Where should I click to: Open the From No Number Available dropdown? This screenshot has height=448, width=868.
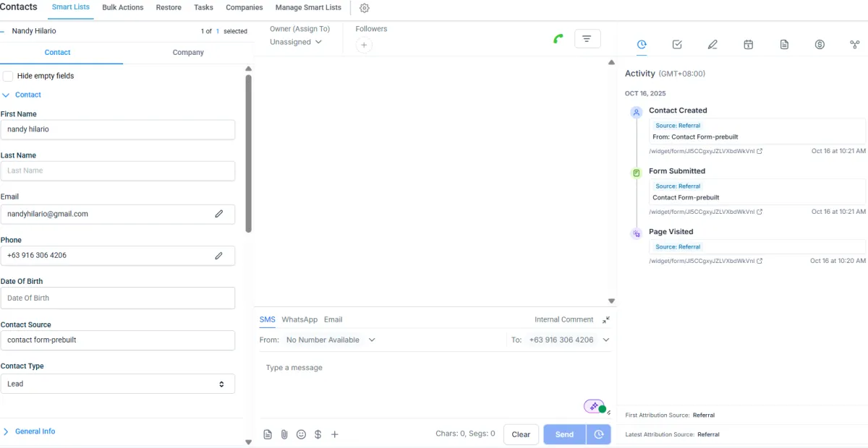331,340
